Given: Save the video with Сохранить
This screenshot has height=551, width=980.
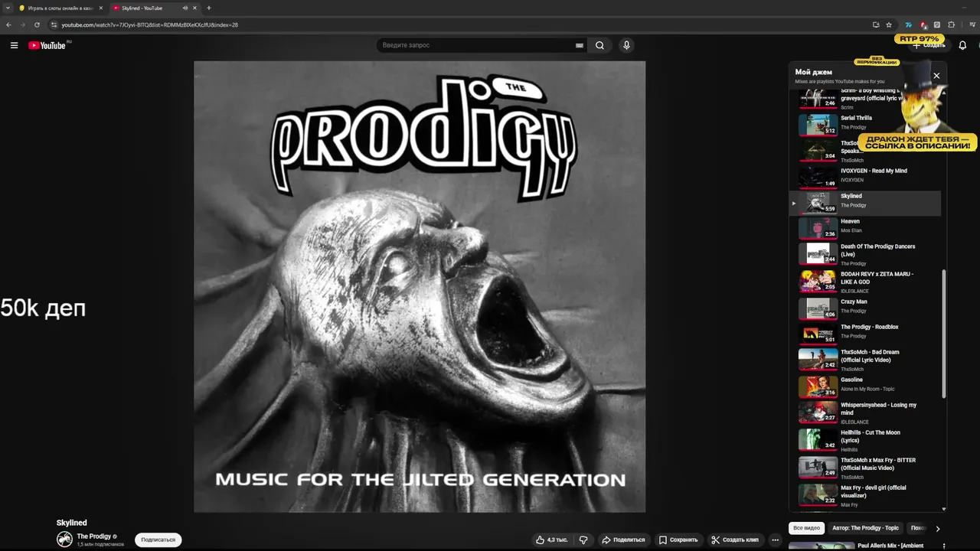Looking at the screenshot, I should coord(678,540).
